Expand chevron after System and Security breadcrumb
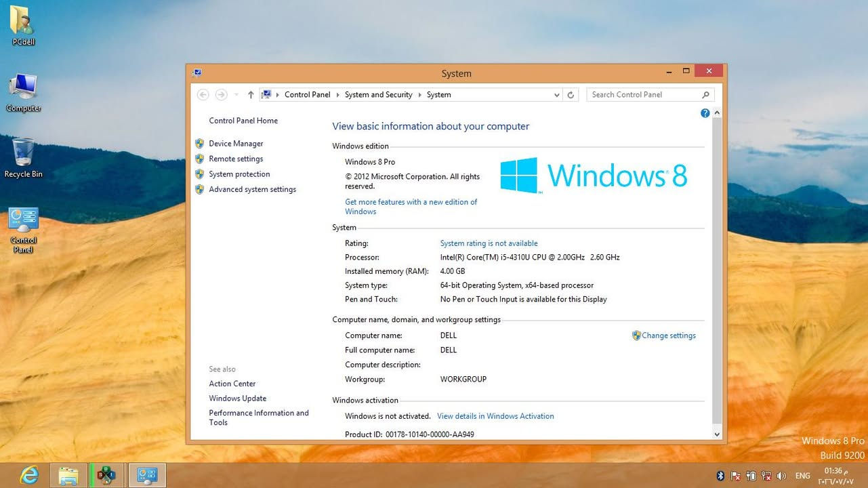 click(x=419, y=95)
